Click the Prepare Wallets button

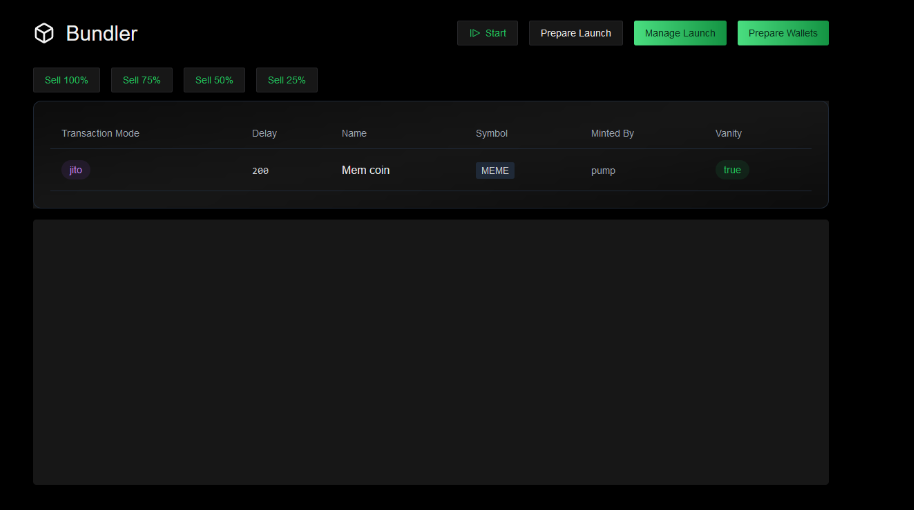(782, 33)
